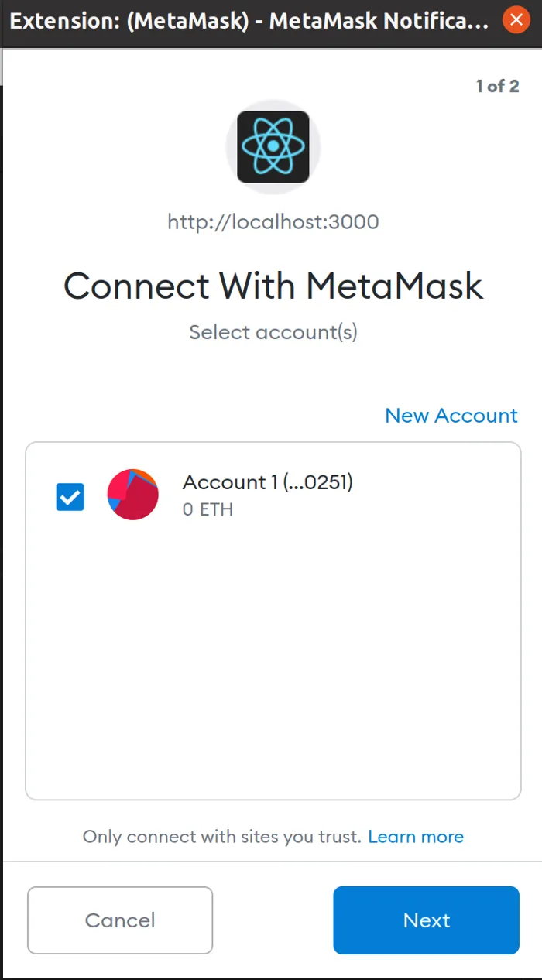Cancel the MetaMask connection request
Screen dimensions: 542x980
click(x=119, y=920)
